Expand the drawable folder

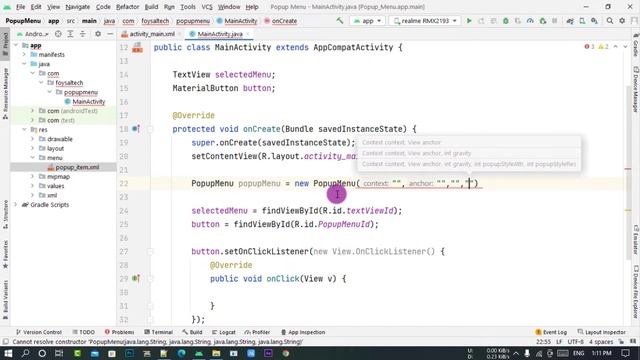(x=33, y=139)
